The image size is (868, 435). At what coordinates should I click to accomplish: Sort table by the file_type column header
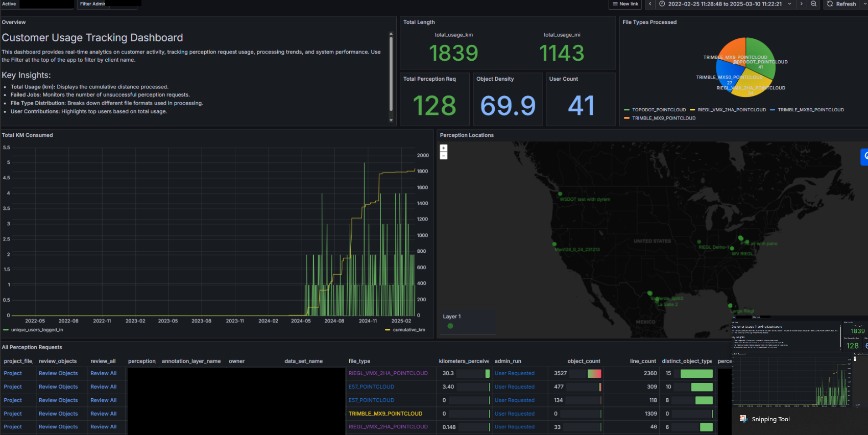click(359, 361)
